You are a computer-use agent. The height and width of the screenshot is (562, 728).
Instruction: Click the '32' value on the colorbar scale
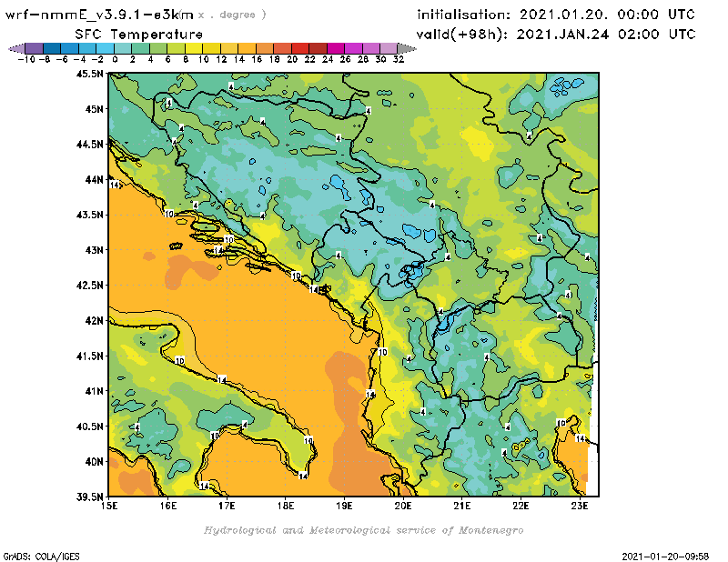[x=399, y=59]
